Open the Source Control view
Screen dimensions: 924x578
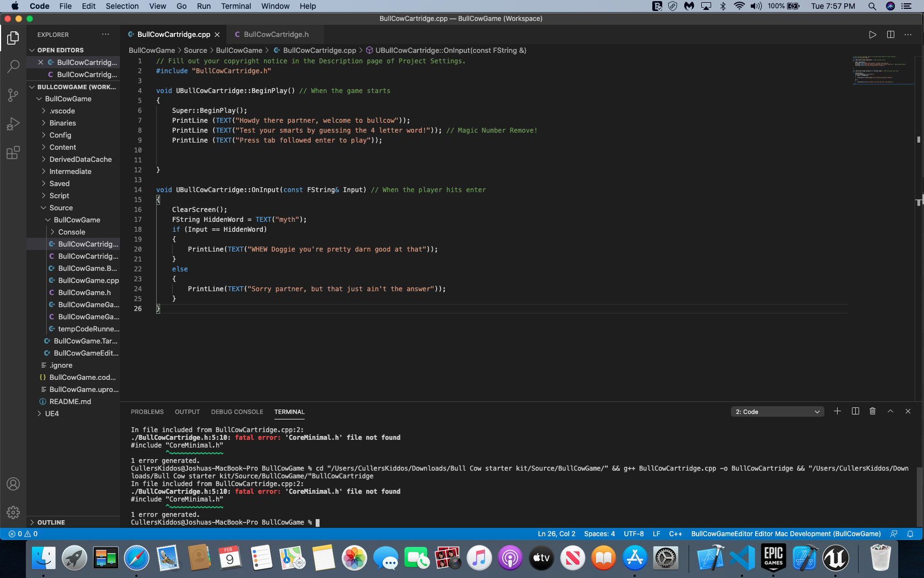[x=13, y=95]
